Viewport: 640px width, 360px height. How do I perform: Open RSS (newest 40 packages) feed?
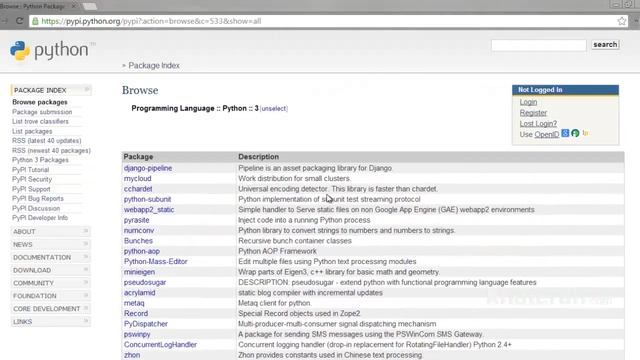pos(51,150)
